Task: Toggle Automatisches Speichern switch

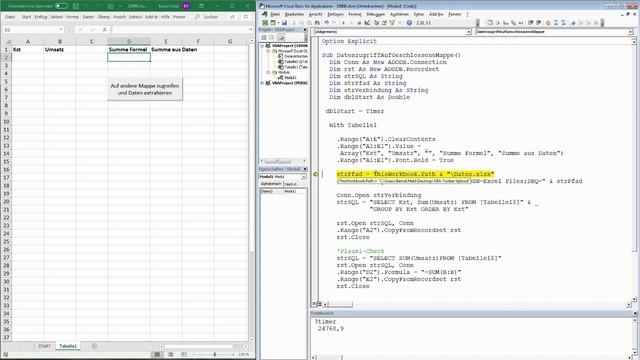Action: (x=61, y=6)
